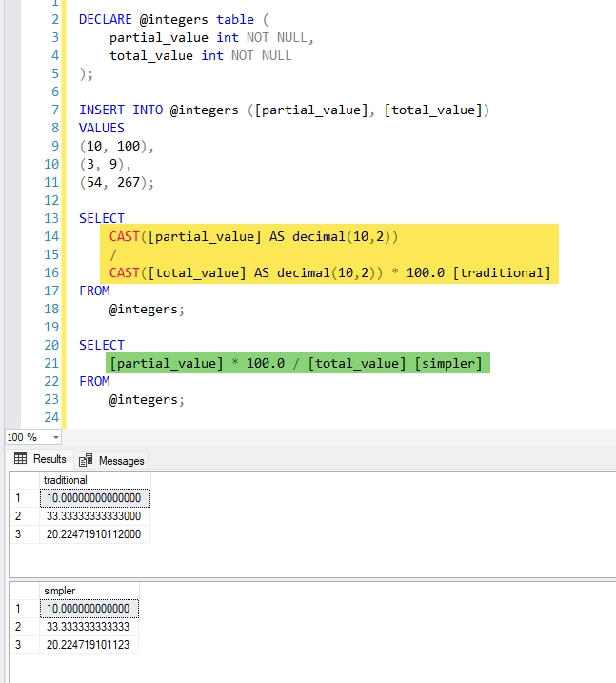Select cell 10.000000000000 in simpler results
This screenshot has width=616, height=683.
point(89,609)
